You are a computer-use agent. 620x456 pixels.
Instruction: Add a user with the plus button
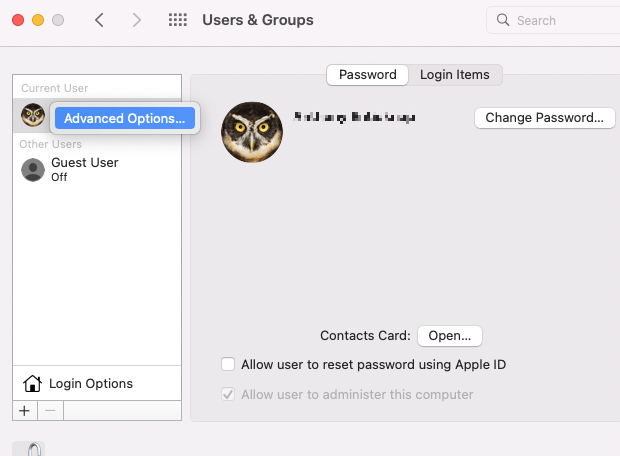click(25, 411)
